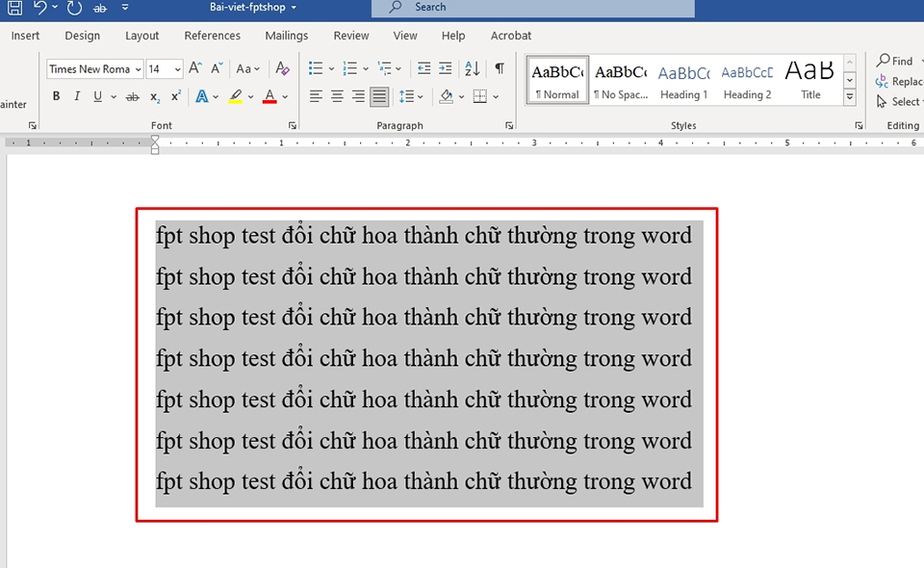Toggle Bold formatting
Screen dimensions: 924x568
coord(56,96)
